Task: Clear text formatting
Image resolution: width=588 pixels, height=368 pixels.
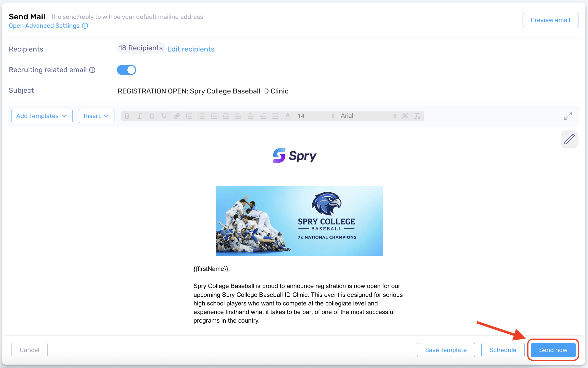Action: tap(417, 116)
